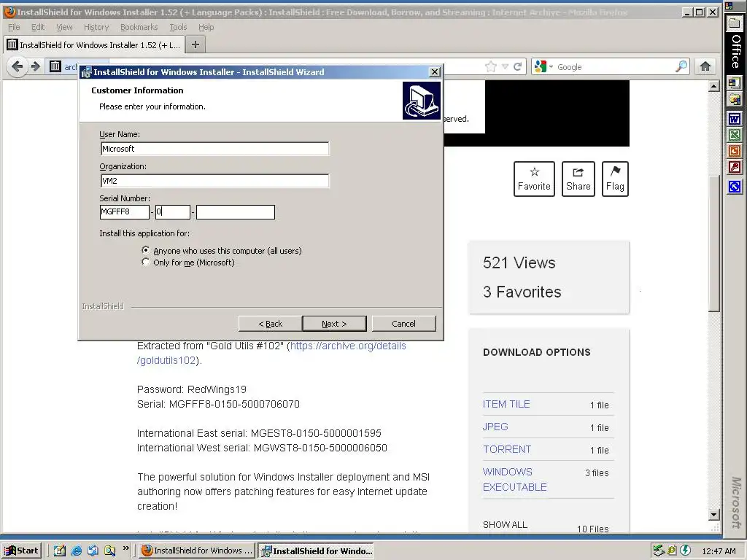Click the key-and-document tray icon
The image size is (747, 560).
click(672, 551)
